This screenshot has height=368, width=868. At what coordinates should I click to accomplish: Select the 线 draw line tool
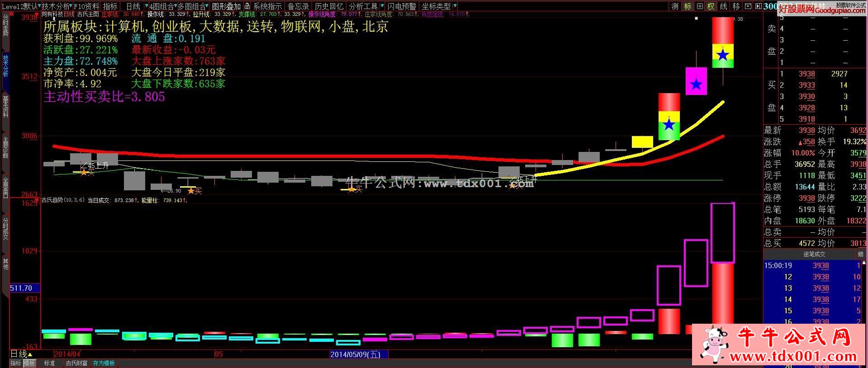click(723, 6)
